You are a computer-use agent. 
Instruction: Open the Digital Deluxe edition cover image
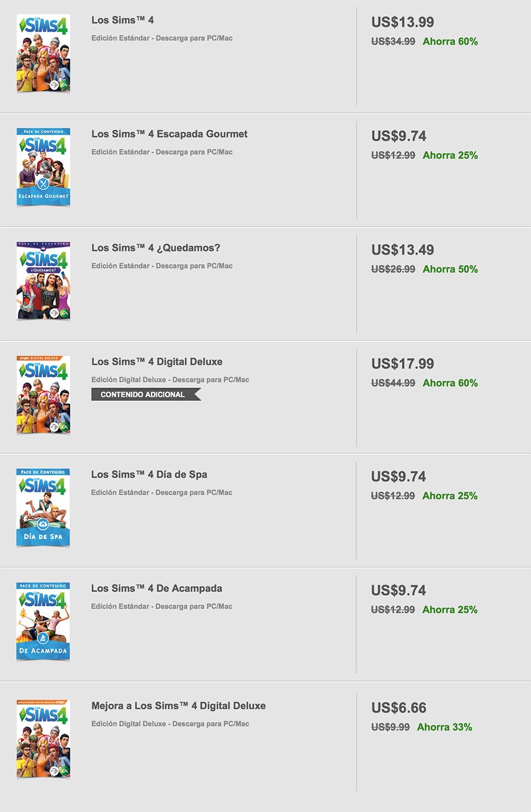point(43,395)
